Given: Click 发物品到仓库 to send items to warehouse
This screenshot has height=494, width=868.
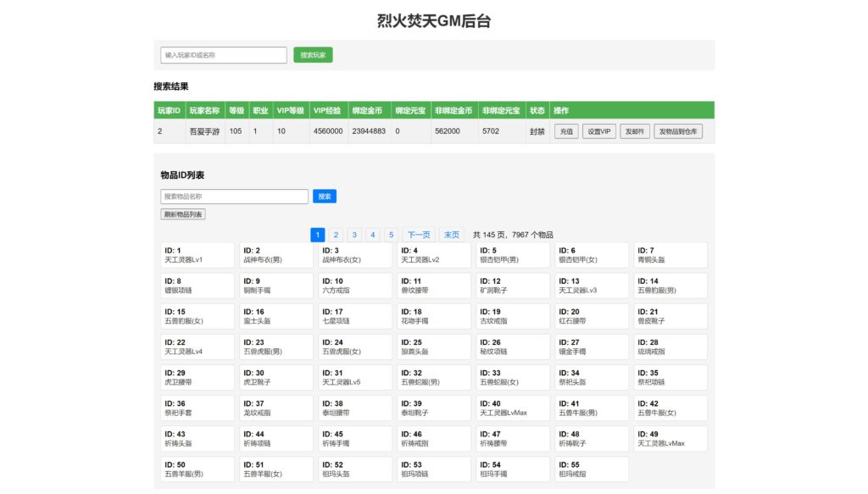Looking at the screenshot, I should click(679, 131).
